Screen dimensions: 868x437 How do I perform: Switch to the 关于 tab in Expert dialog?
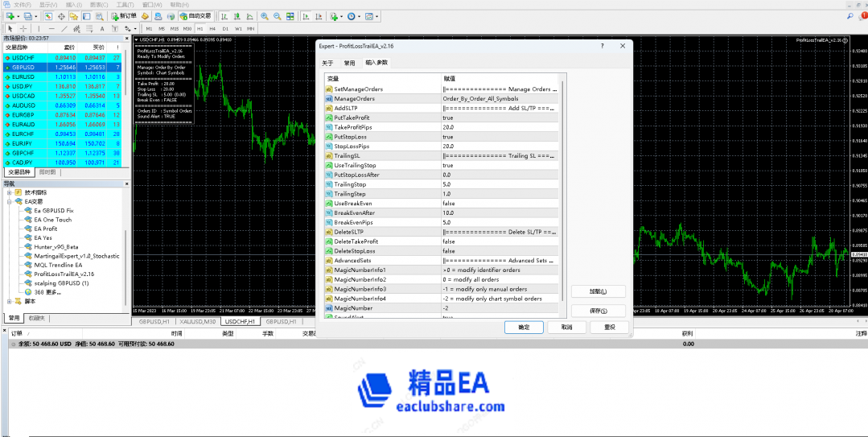(327, 63)
